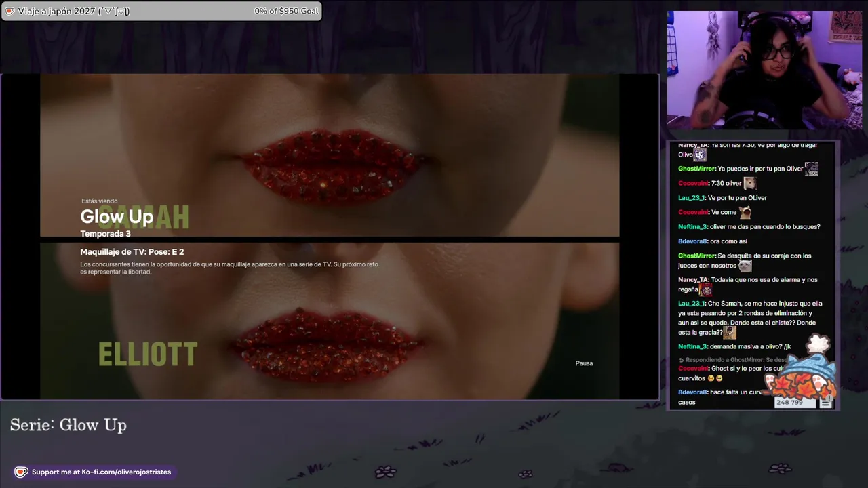Screen dimensions: 868x488
Task: Click the 'Estás viendo' label
Action: 99,201
